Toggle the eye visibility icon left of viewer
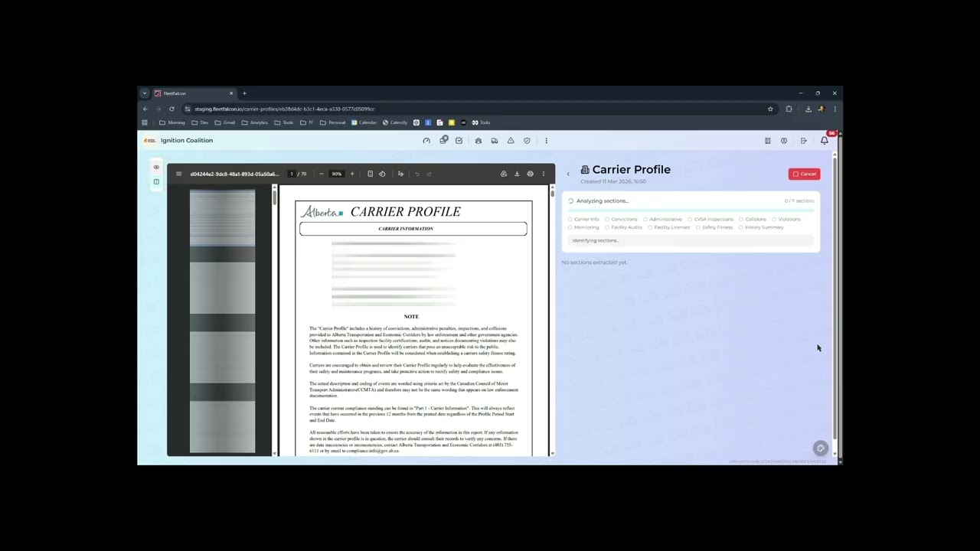 pyautogui.click(x=156, y=167)
